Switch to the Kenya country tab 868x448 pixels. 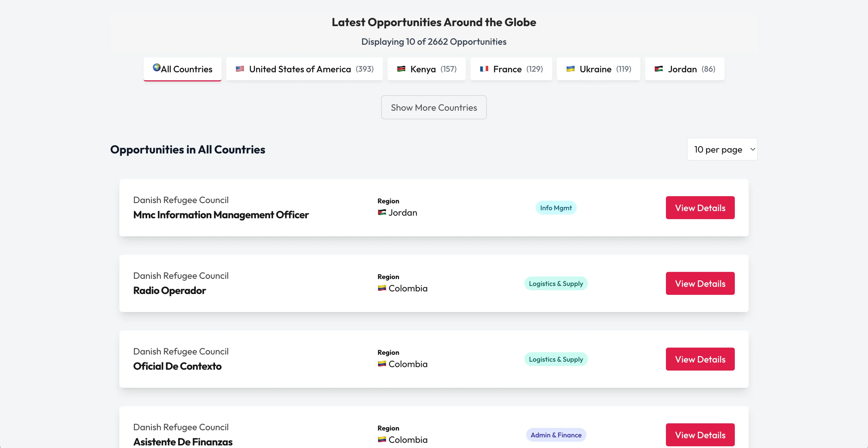(427, 69)
